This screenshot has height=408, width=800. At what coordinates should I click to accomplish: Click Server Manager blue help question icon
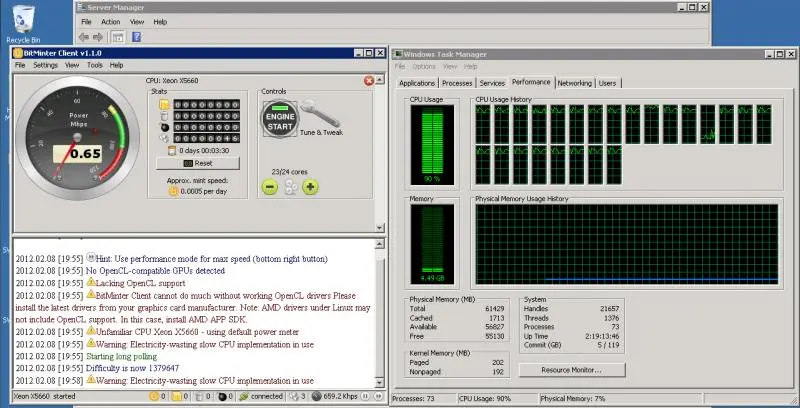[x=137, y=37]
